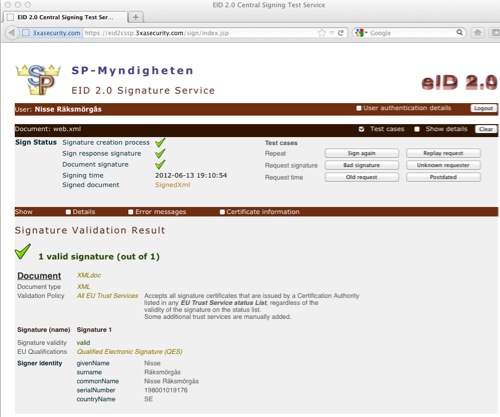The height and width of the screenshot is (417, 500).
Task: Check the Details checkbox in Show bar
Action: pyautogui.click(x=68, y=212)
